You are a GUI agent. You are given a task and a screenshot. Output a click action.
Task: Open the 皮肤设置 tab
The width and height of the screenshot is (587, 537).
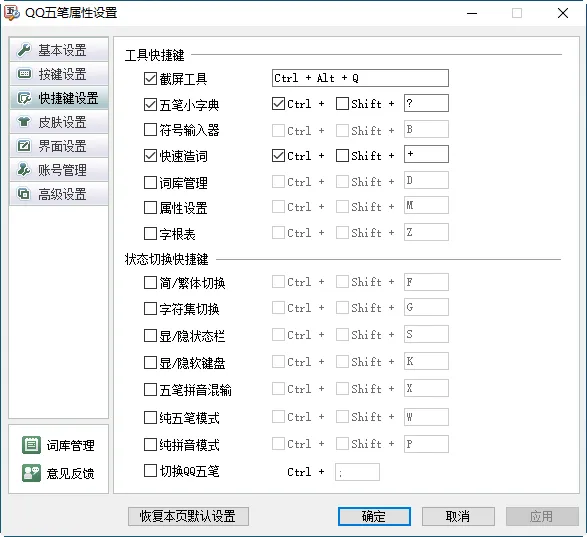click(59, 122)
